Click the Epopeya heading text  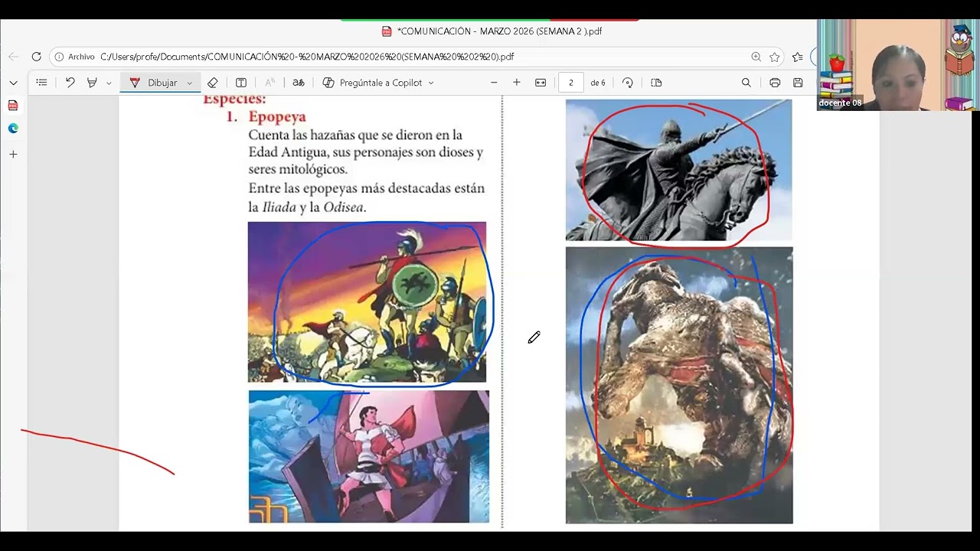point(277,116)
